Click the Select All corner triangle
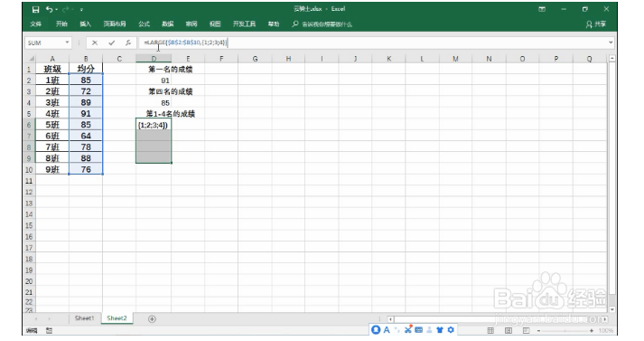The width and height of the screenshot is (644, 341). 31,59
